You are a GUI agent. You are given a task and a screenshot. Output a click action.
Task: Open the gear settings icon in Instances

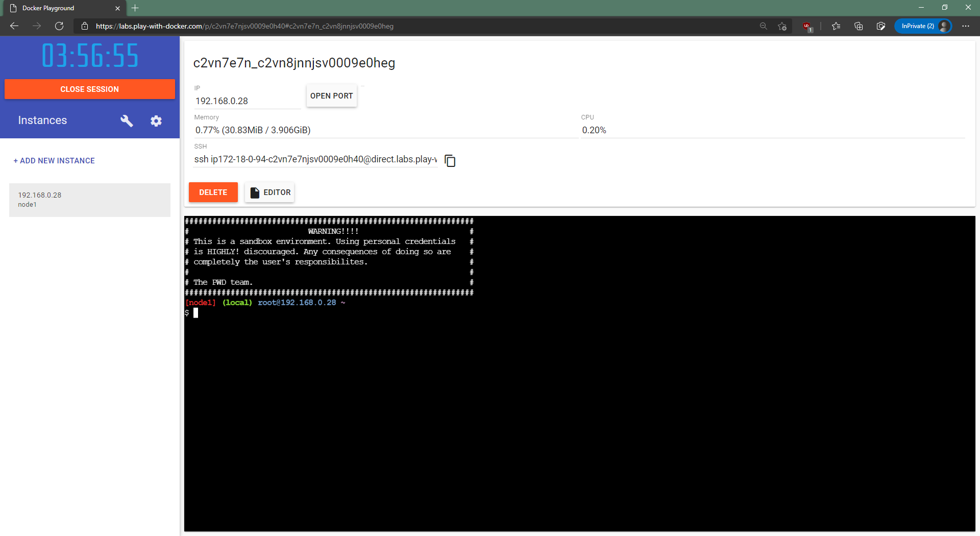pyautogui.click(x=156, y=121)
